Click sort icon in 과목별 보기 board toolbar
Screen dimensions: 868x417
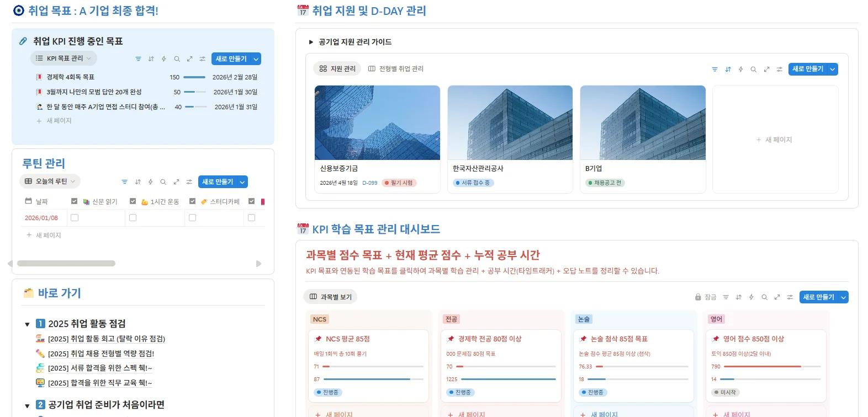pos(738,297)
